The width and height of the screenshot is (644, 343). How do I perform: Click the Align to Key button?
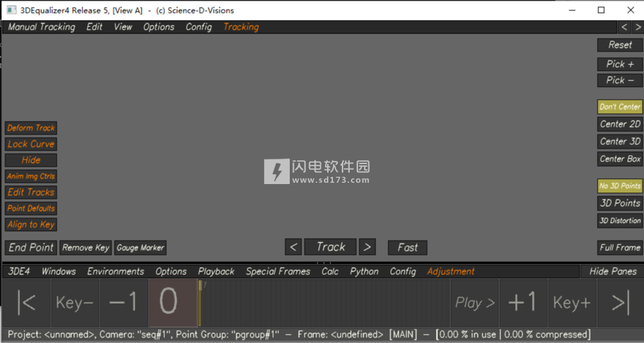pos(31,225)
